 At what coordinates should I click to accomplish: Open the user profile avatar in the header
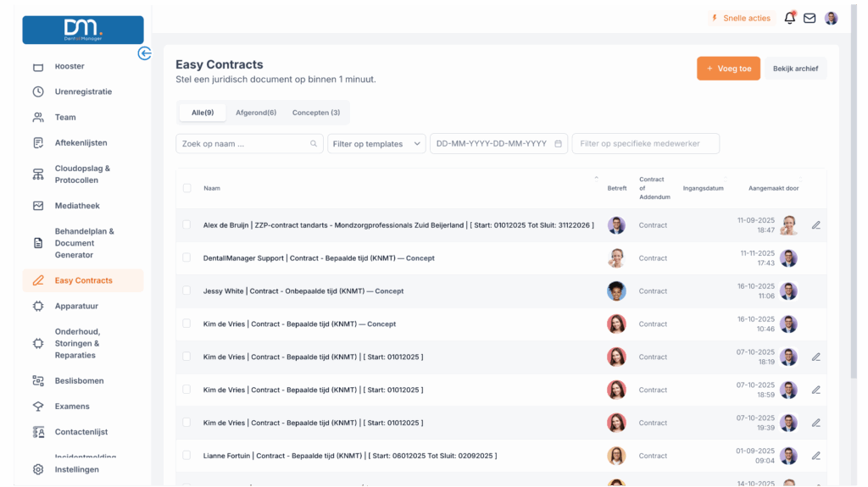click(831, 19)
